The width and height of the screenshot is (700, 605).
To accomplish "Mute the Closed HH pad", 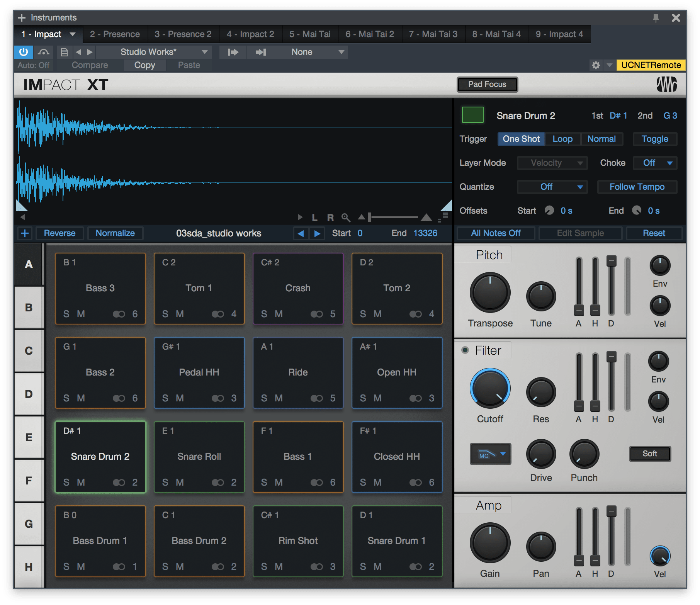I will tap(377, 482).
